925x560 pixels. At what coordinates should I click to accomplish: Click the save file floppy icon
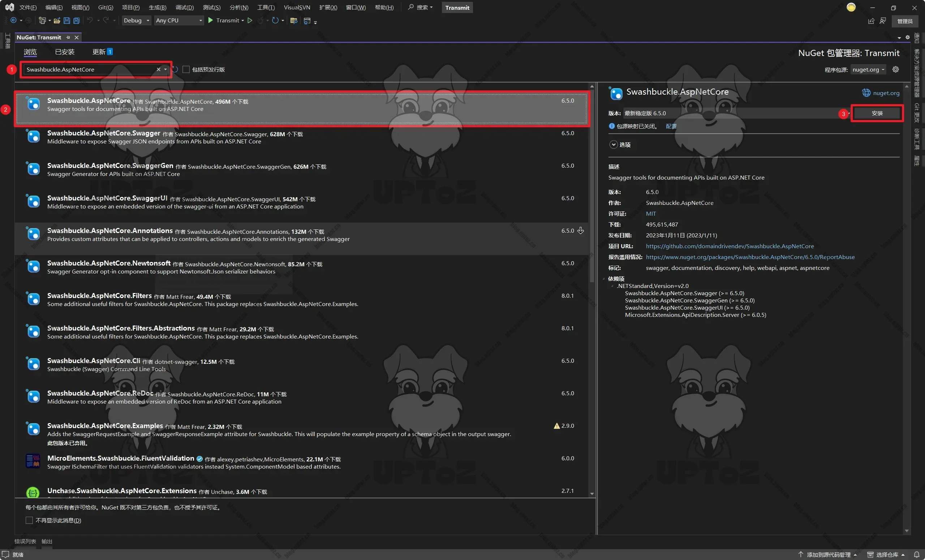tap(66, 20)
